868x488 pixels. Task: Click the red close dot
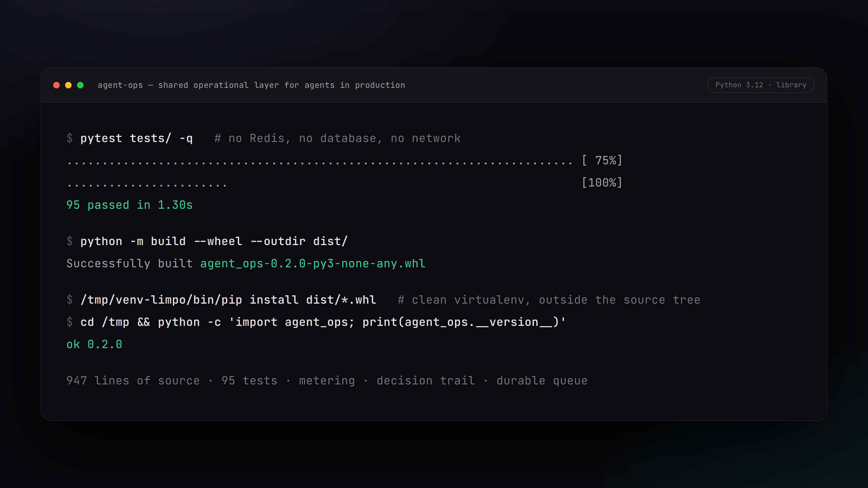point(56,85)
